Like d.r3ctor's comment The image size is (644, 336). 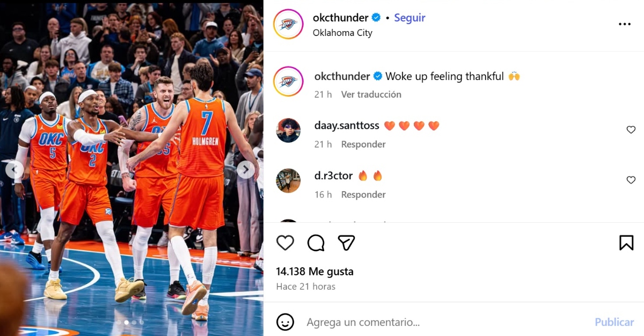point(631,180)
